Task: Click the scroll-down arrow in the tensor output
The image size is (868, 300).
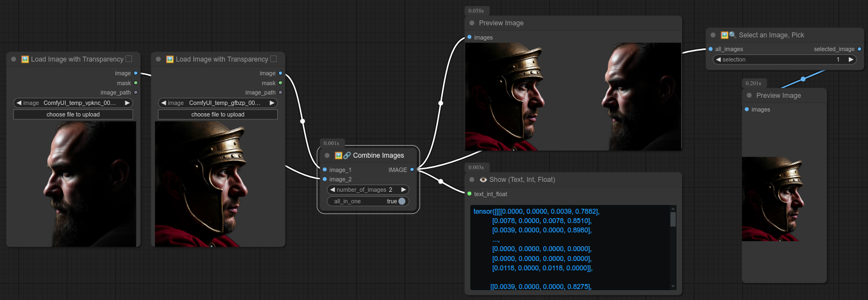Action: coord(673,286)
